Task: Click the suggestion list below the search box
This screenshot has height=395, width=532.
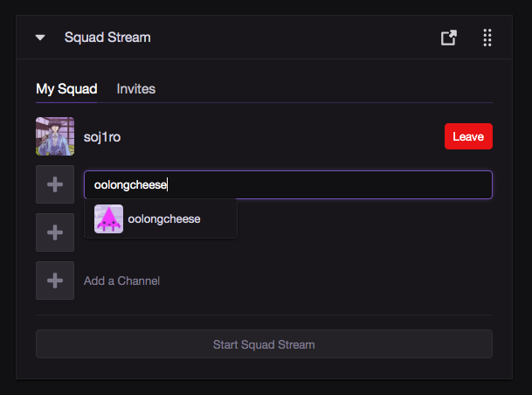Action: point(161,218)
